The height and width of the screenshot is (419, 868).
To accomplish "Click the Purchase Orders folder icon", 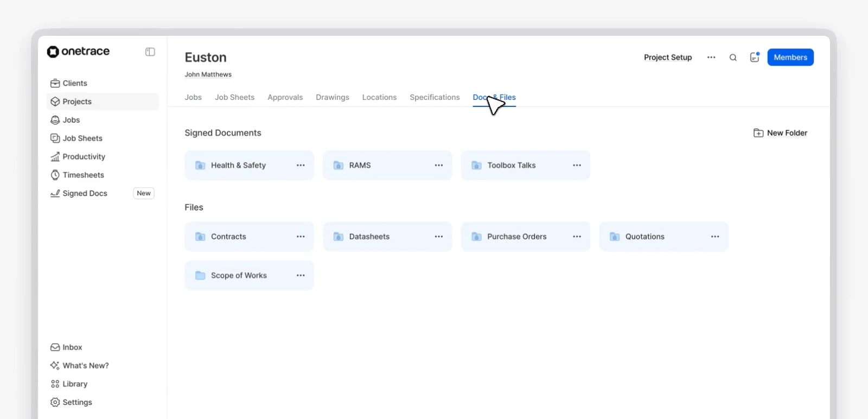I will [476, 237].
